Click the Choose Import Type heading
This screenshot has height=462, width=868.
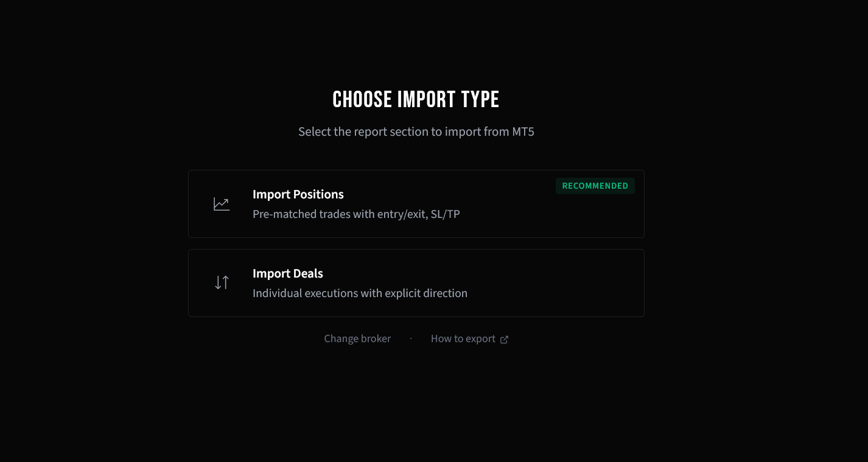tap(416, 99)
